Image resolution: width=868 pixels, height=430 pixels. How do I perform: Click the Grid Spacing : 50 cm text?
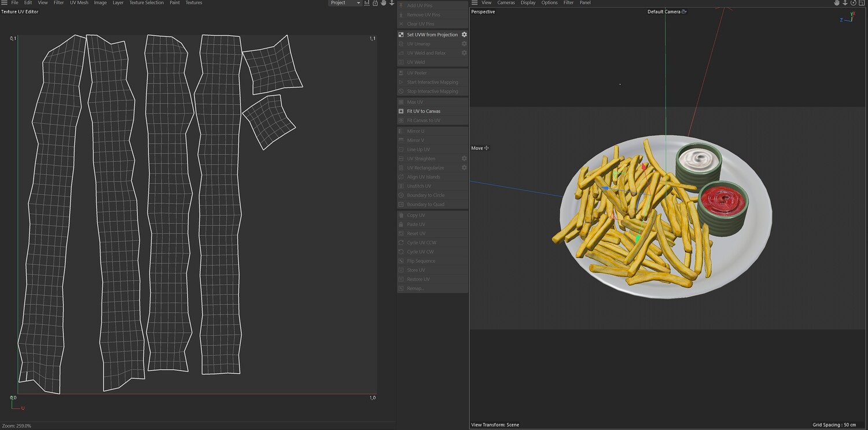click(x=834, y=425)
